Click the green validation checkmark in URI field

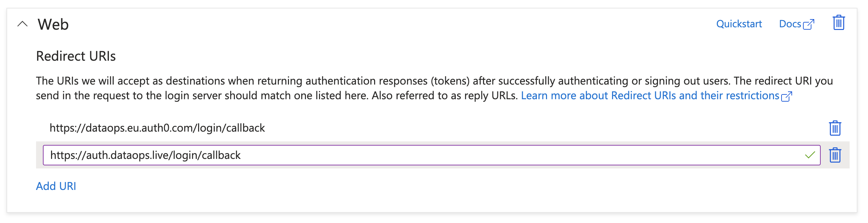click(810, 155)
